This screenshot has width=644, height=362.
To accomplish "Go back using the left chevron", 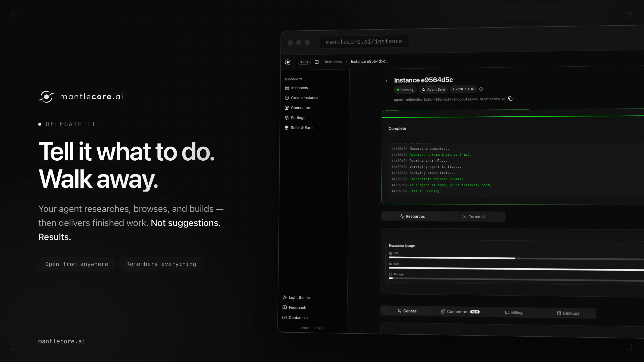I will point(387,81).
